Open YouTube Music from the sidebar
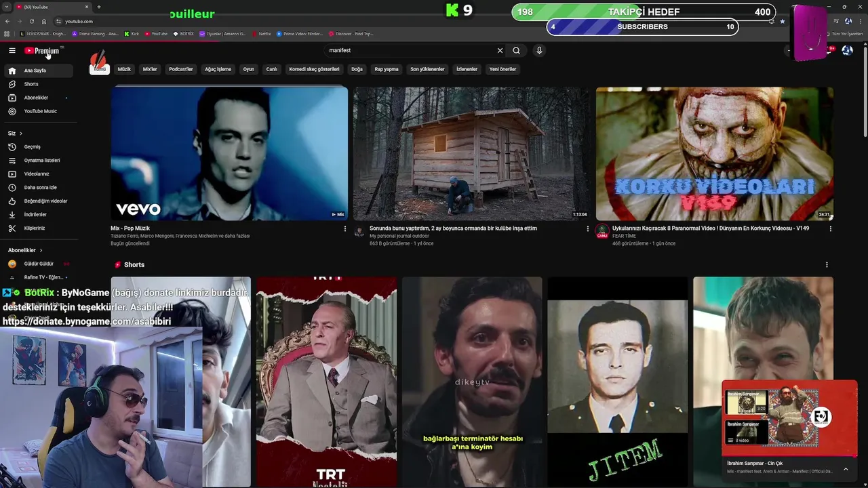868x488 pixels. (39, 111)
